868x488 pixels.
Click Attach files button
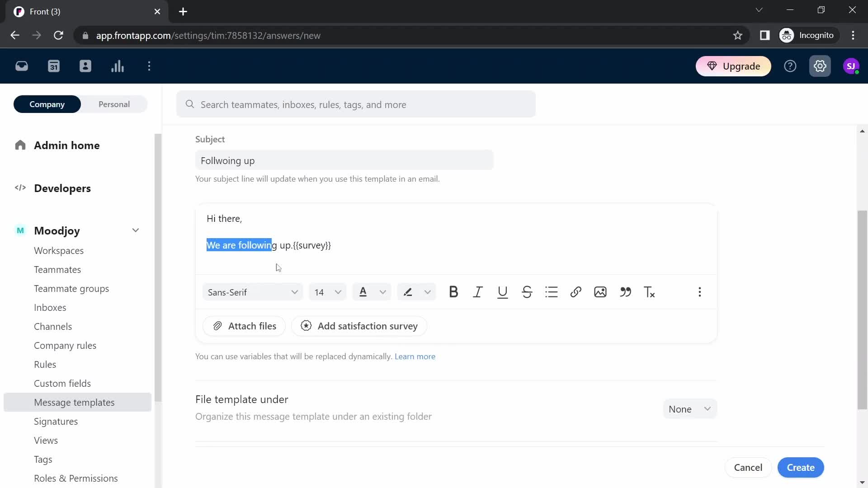pyautogui.click(x=244, y=326)
